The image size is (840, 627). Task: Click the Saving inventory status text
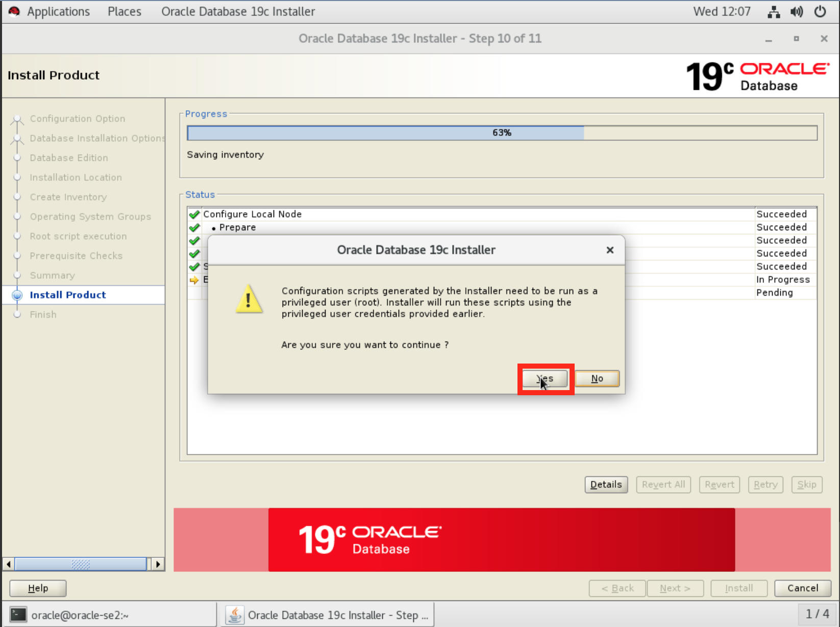tap(225, 155)
